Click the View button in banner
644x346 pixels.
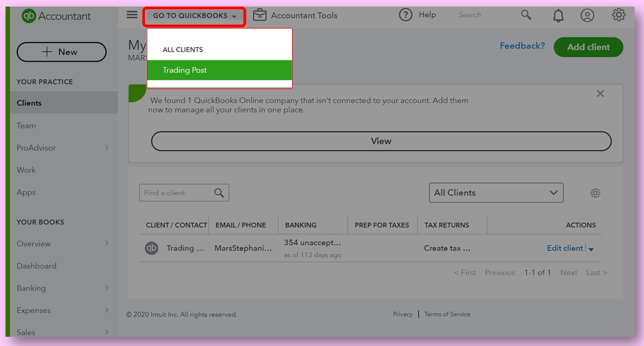click(x=381, y=141)
